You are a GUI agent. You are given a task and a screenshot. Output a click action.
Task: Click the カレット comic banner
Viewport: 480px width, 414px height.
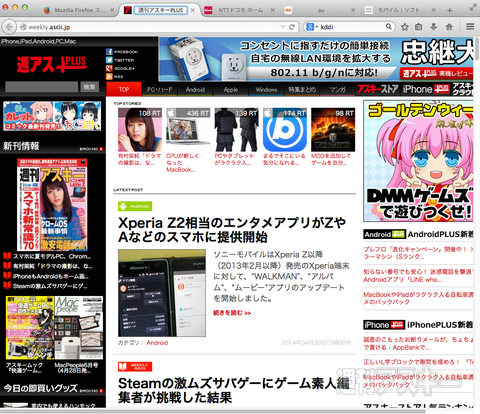coord(52,116)
